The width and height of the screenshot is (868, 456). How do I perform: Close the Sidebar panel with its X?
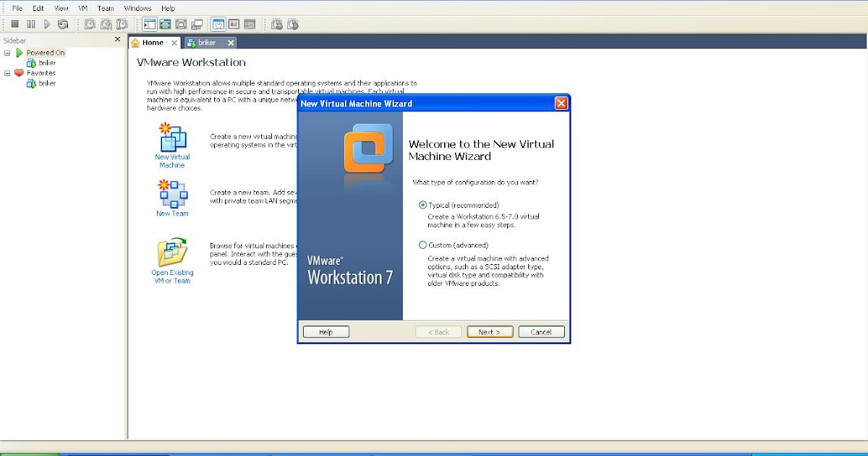click(118, 40)
